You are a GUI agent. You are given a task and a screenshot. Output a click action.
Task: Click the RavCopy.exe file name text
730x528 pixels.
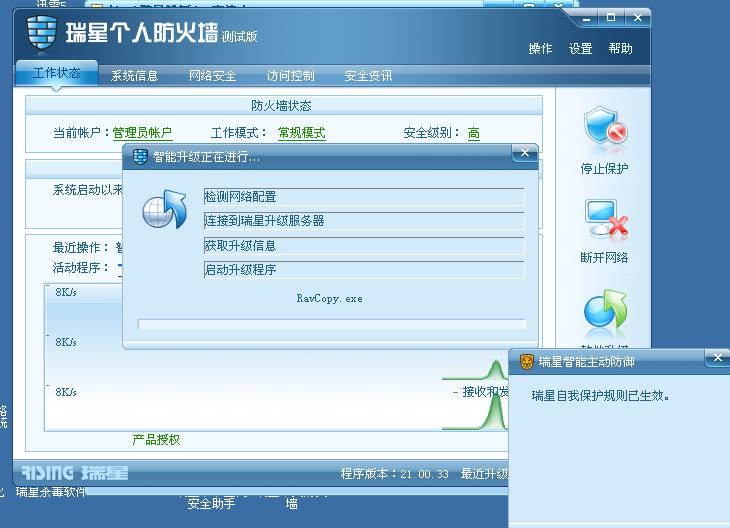pyautogui.click(x=330, y=298)
